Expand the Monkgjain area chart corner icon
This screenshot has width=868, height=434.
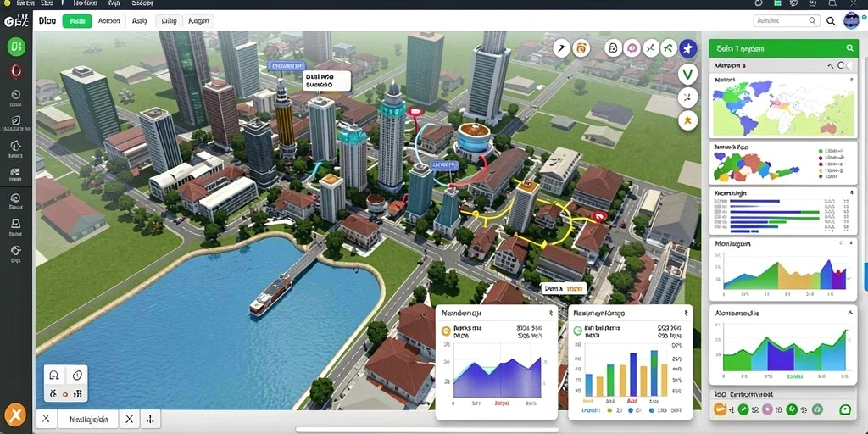(850, 243)
